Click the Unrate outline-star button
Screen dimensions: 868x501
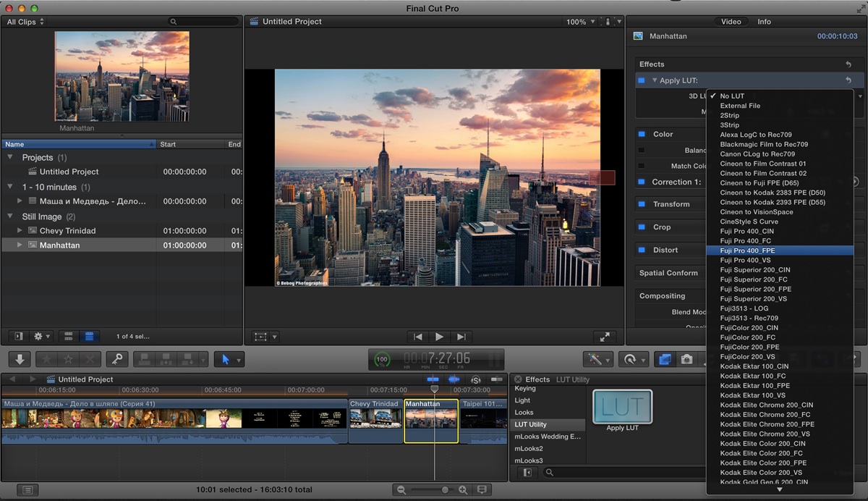pos(68,359)
